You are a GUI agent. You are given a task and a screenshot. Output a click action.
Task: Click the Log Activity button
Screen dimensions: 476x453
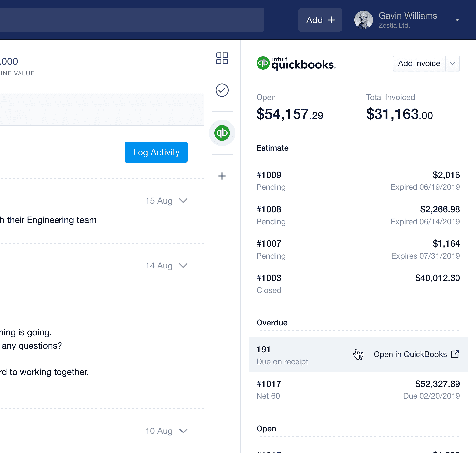156,152
